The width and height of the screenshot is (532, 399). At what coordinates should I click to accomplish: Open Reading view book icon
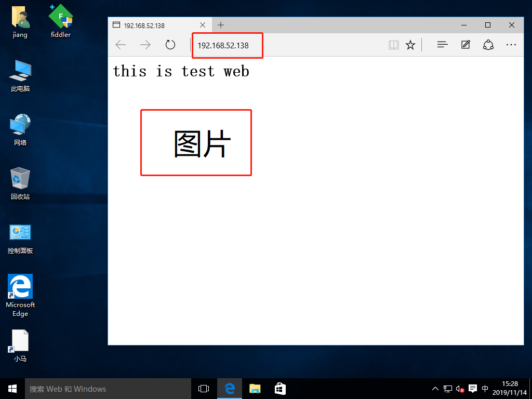tap(394, 45)
